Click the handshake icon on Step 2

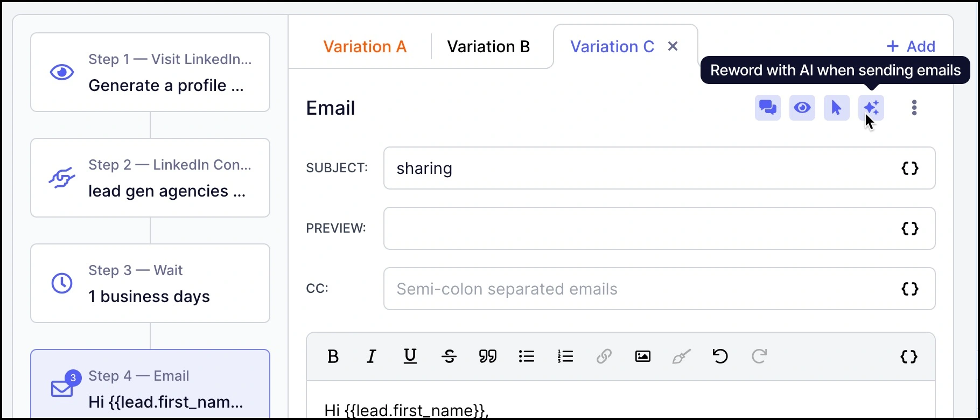point(62,178)
